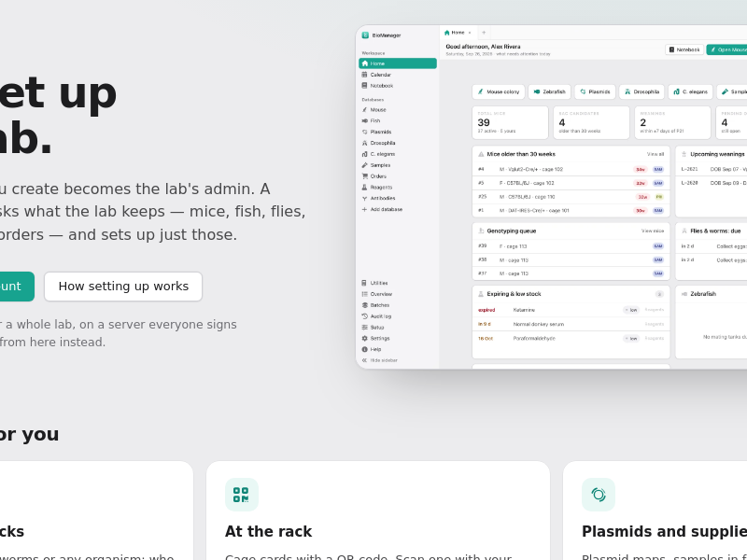Click the book icon beside Notebook in the sidebar
The height and width of the screenshot is (560, 747).
tap(364, 86)
